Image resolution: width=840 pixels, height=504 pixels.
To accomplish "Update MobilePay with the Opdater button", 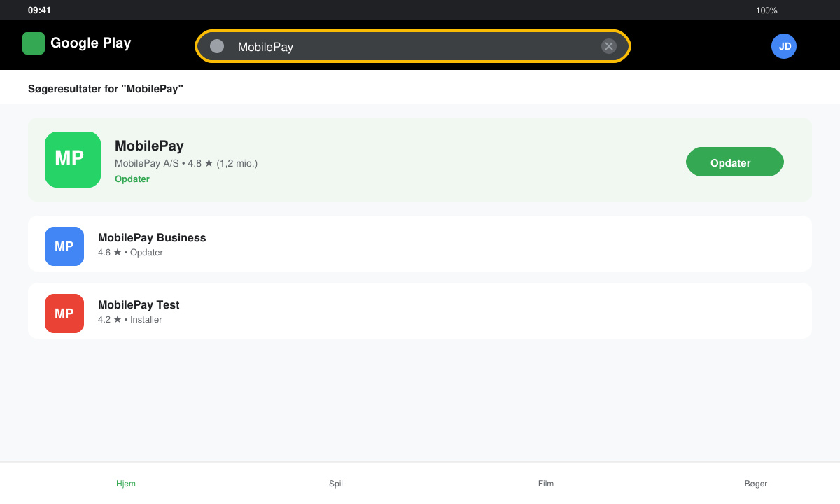I will click(735, 162).
